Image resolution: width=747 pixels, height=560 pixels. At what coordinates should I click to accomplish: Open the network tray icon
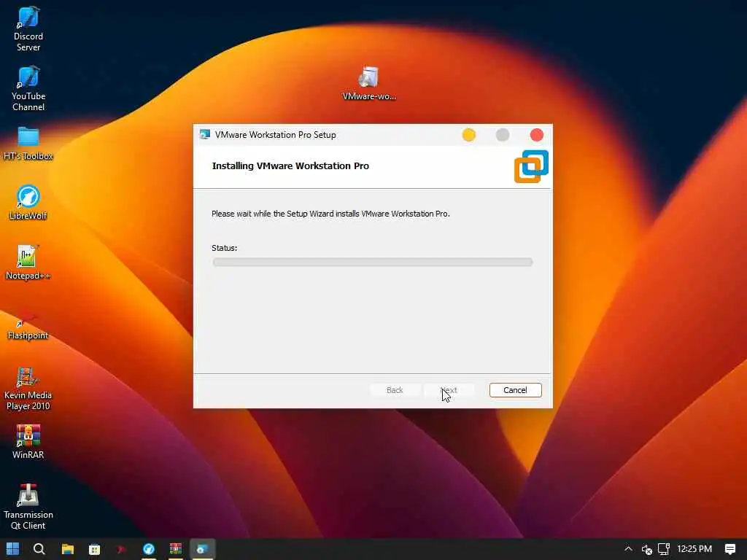tap(664, 549)
